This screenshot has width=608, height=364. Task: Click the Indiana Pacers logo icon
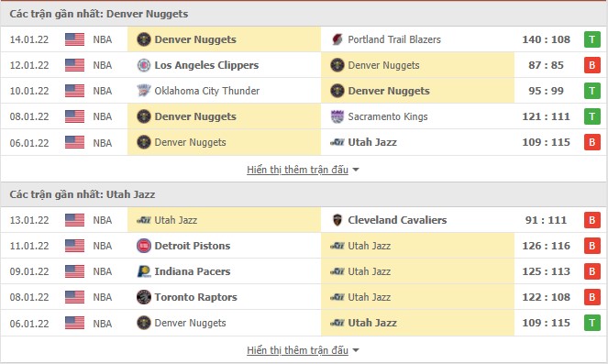click(x=144, y=271)
